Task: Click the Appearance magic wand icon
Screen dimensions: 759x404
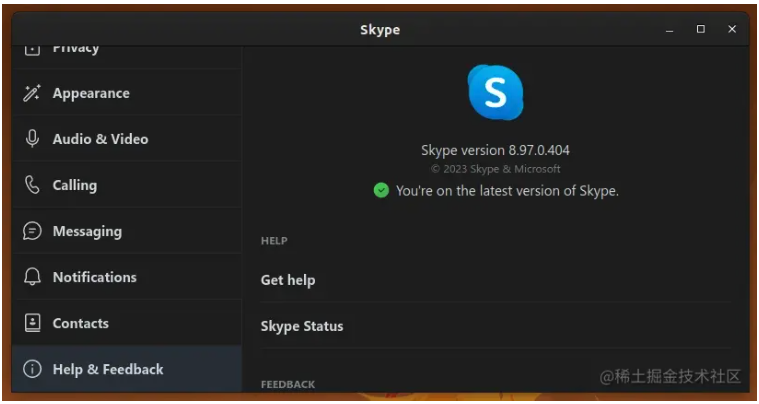Action: 32,93
